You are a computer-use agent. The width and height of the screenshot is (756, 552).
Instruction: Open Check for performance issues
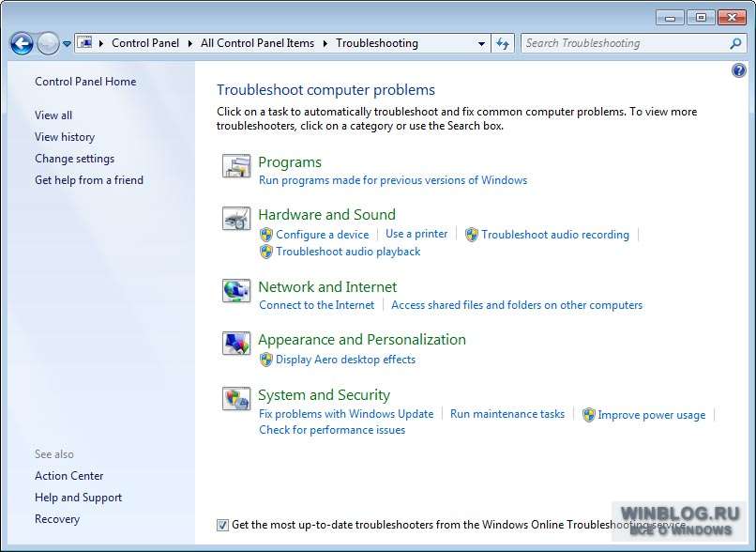(332, 430)
